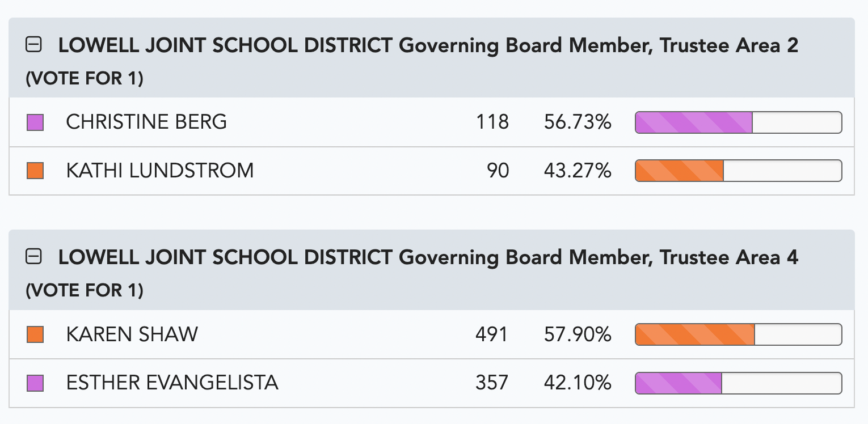868x424 pixels.
Task: Click Christine Berg's vote count 118
Action: tap(492, 122)
